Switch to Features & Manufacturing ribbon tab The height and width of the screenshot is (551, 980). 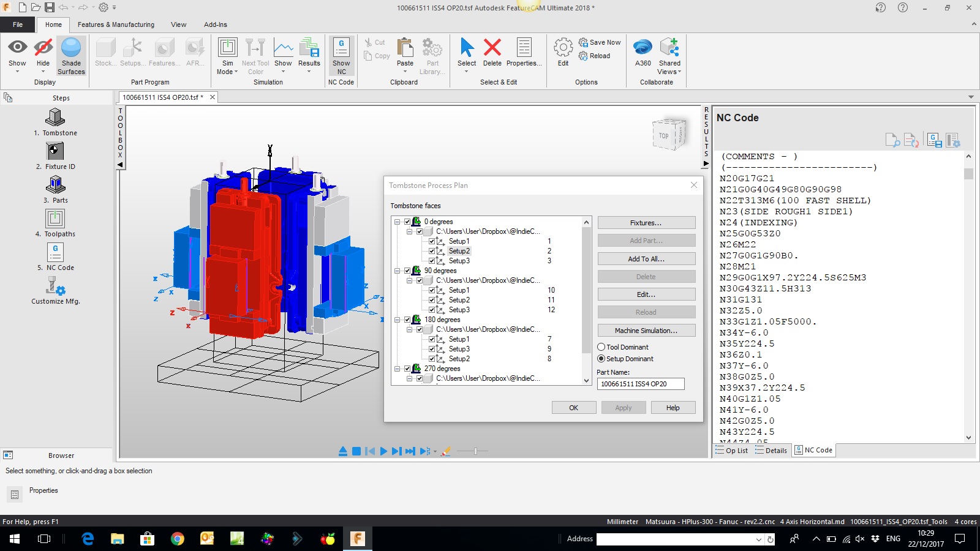coord(116,24)
